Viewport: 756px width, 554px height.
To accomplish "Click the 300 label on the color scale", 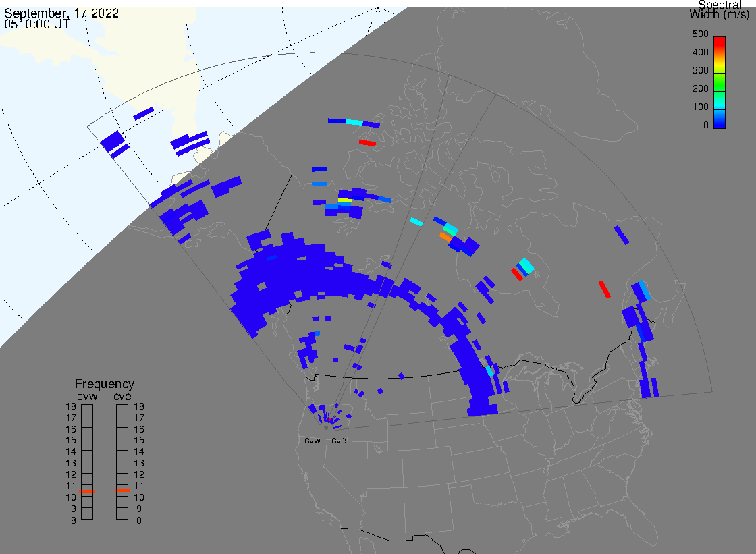I will click(700, 70).
